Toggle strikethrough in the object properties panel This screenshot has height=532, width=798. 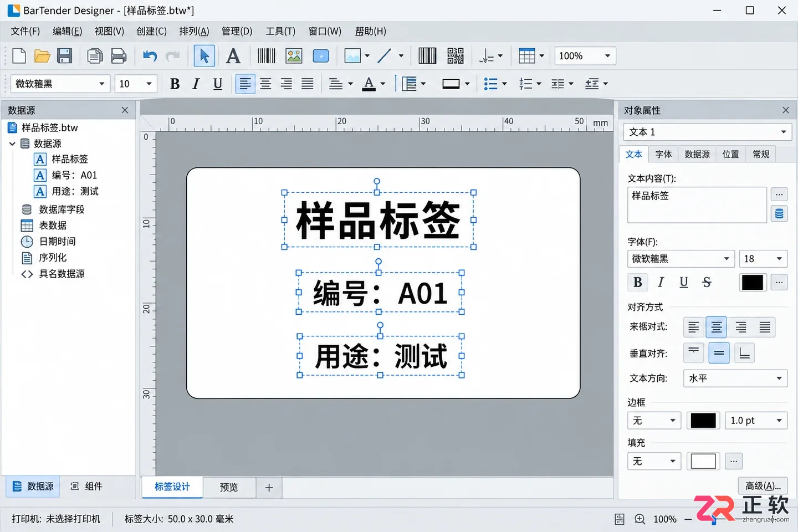(707, 282)
